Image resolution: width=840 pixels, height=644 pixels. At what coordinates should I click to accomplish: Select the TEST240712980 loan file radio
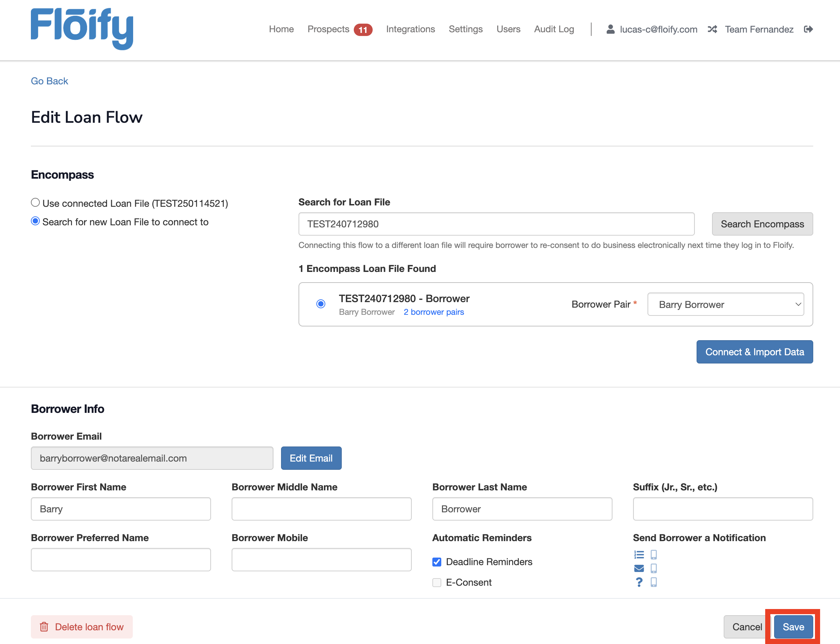320,304
